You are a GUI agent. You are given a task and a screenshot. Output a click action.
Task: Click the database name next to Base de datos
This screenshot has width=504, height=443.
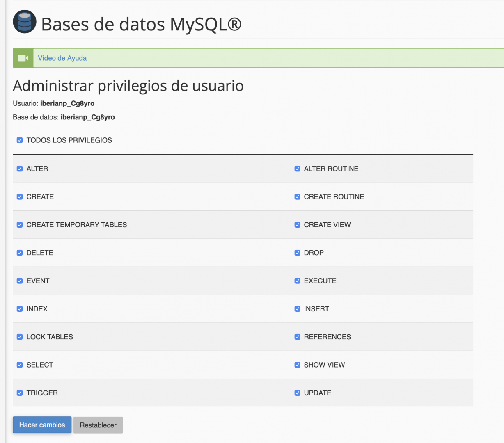point(88,117)
